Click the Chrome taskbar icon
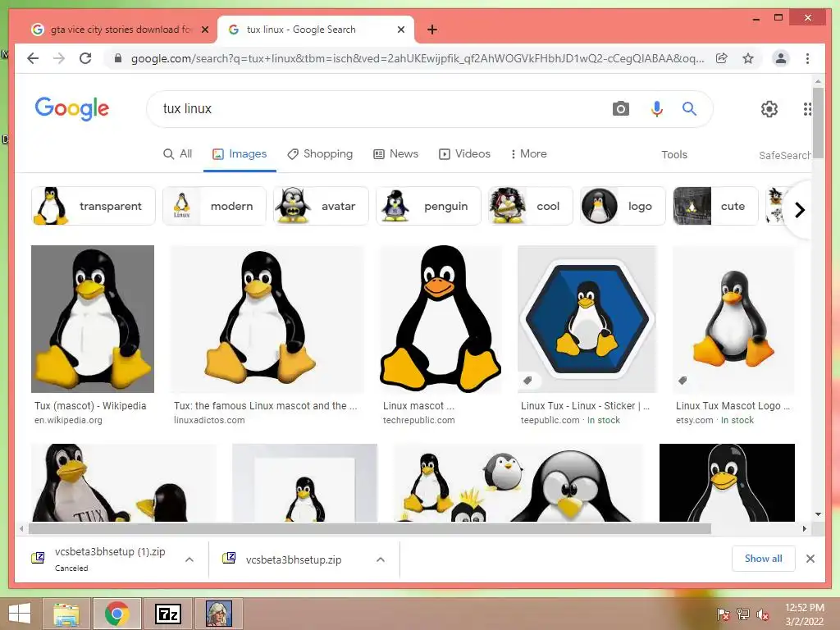The height and width of the screenshot is (630, 840). [x=117, y=614]
